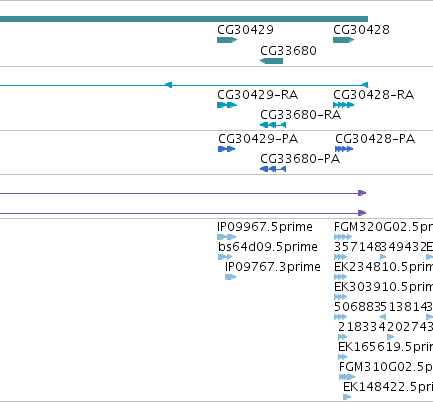Open the CG30428-RA label
433x402 pixels.
coord(374,95)
